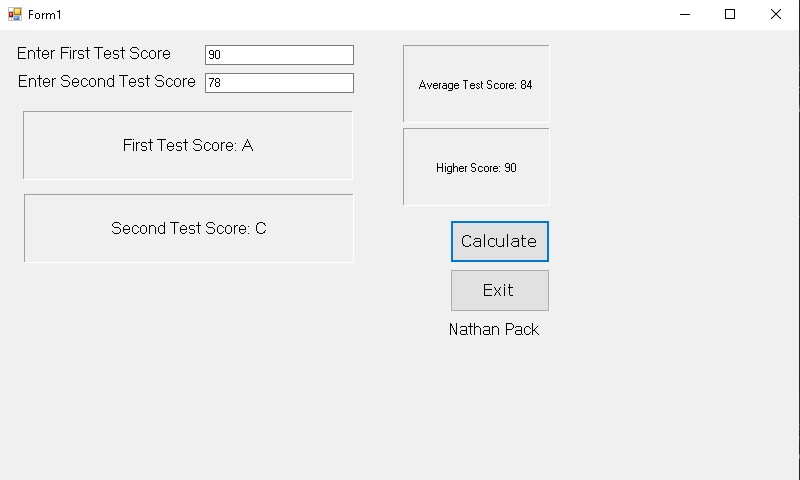Focus the second test score input containing 78
Screen dimensions: 800x480
point(279,83)
